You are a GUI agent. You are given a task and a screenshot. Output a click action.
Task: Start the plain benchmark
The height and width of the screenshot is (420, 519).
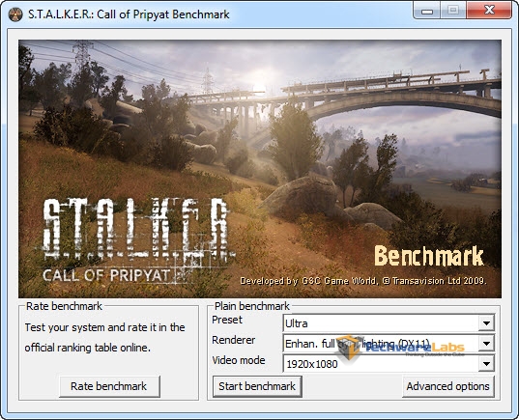coord(257,386)
